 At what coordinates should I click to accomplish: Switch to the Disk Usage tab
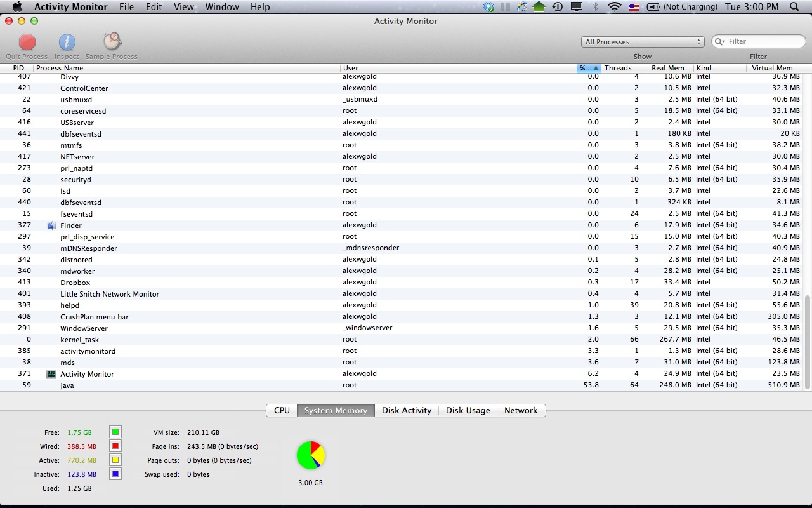(468, 411)
